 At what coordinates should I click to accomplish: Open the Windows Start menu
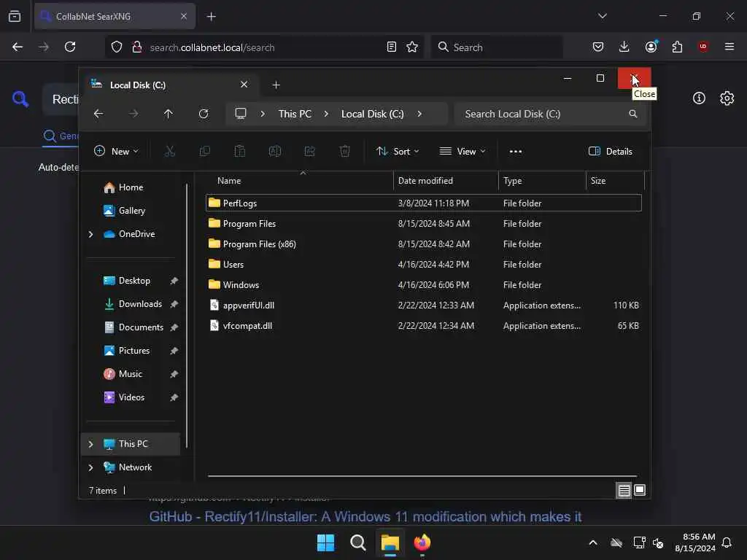click(326, 542)
